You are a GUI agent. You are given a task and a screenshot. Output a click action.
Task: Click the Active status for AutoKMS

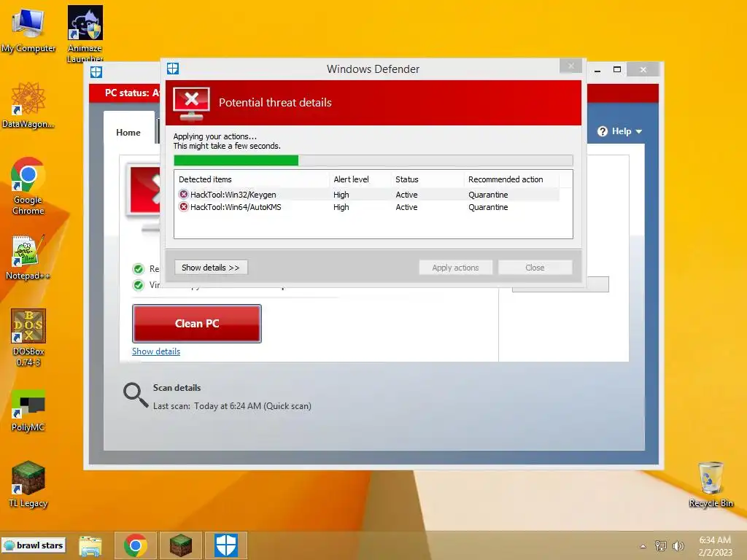coord(406,206)
